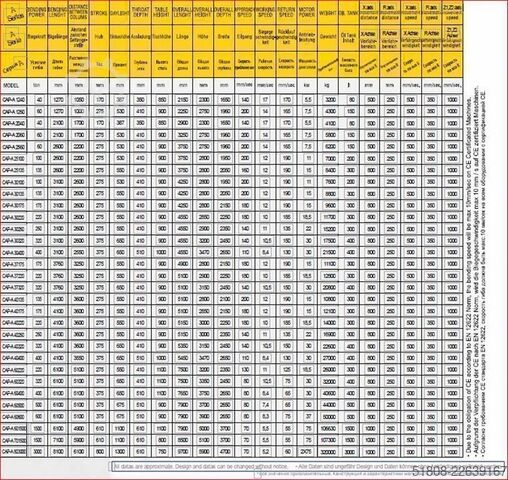Click the weight value 107300
This screenshot has height=480, width=508.
329,440
